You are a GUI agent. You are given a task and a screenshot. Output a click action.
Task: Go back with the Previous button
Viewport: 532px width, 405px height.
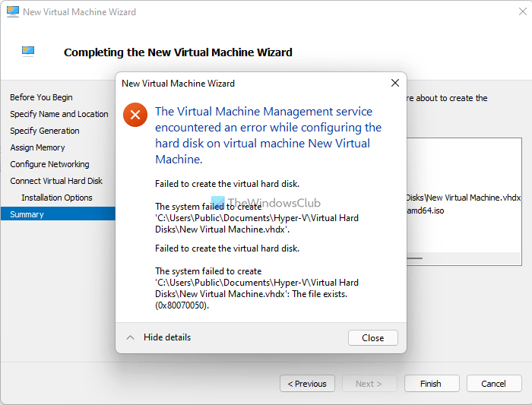tap(307, 384)
